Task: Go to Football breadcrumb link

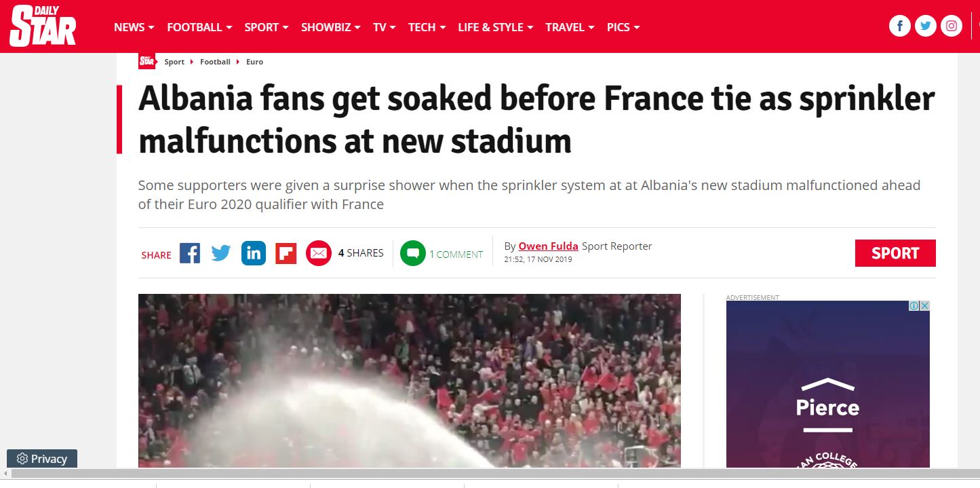Action: point(215,62)
